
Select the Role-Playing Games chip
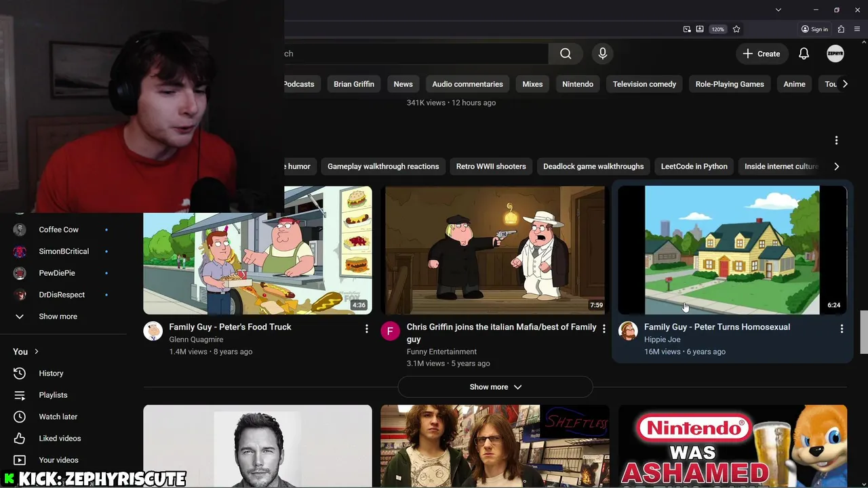pos(730,84)
